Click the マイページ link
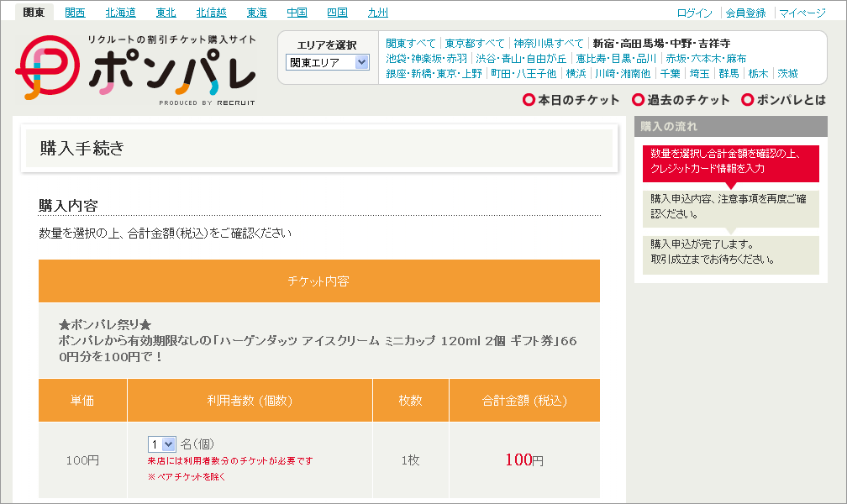The height and width of the screenshot is (504, 847). [x=802, y=13]
